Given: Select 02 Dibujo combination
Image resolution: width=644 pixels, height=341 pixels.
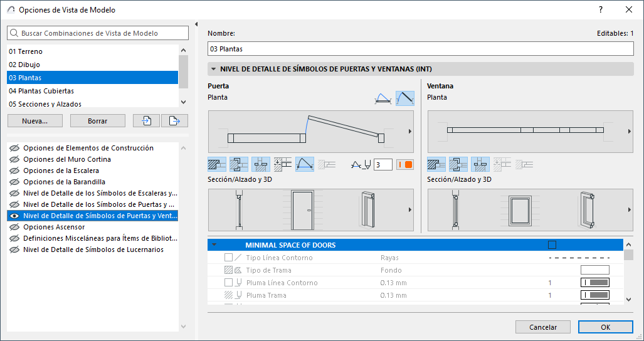Looking at the screenshot, I should tap(92, 65).
